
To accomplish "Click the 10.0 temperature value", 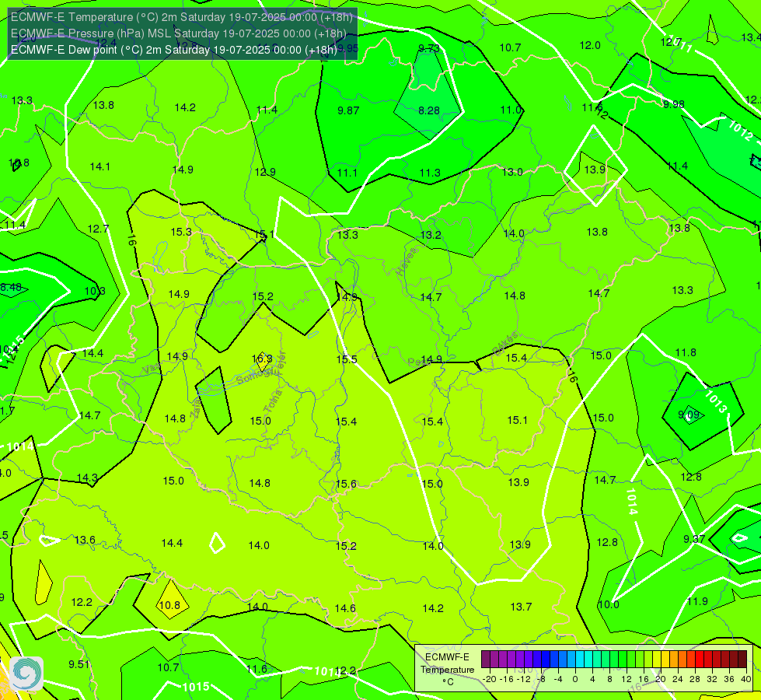I will (x=609, y=604).
